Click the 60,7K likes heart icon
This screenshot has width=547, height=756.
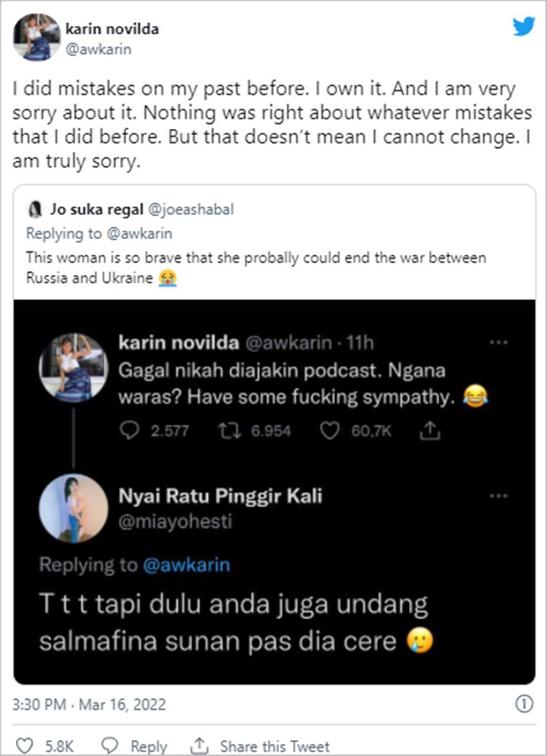click(x=328, y=430)
